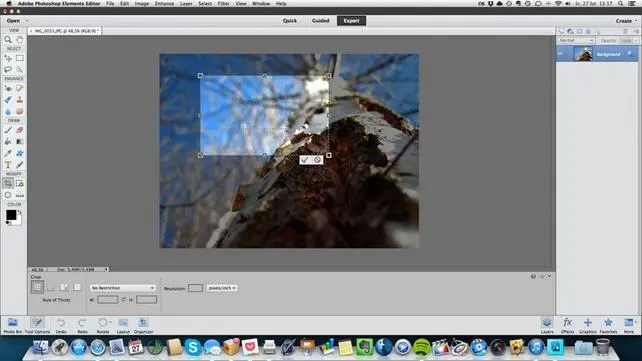Open the layer blending mode Normal dropdown

point(576,41)
